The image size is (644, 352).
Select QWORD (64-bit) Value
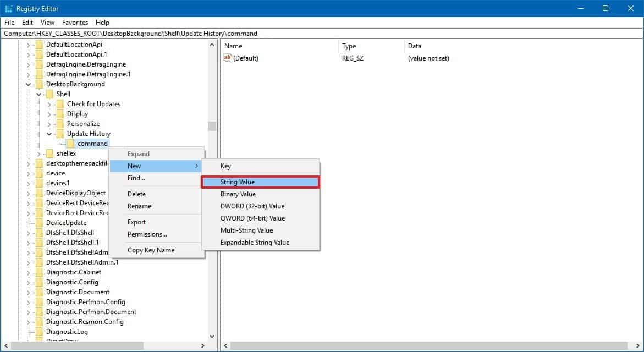260,218
